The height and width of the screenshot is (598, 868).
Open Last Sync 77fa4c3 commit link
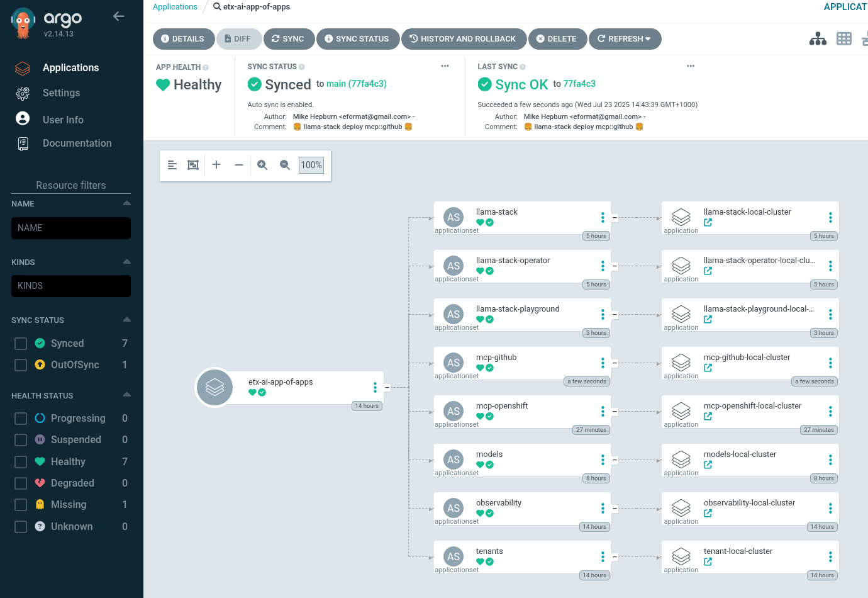pos(579,84)
